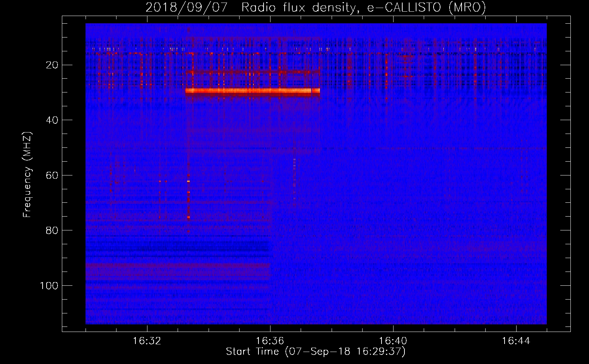Click the 16:32 time tick label
The width and height of the screenshot is (589, 364).
pos(147,341)
